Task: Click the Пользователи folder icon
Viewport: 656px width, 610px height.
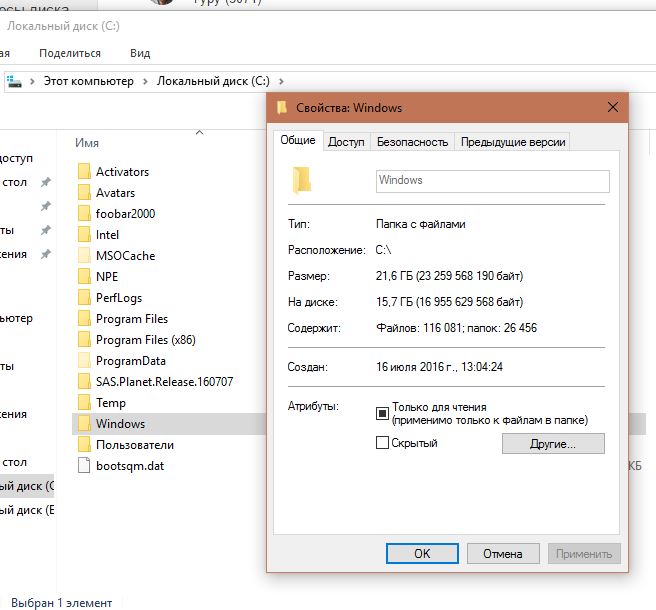Action: [84, 444]
